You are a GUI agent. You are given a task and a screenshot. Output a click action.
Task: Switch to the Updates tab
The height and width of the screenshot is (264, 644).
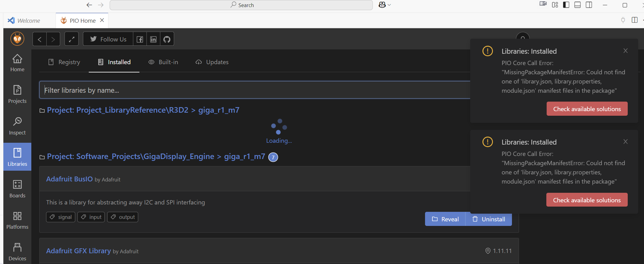pos(212,62)
